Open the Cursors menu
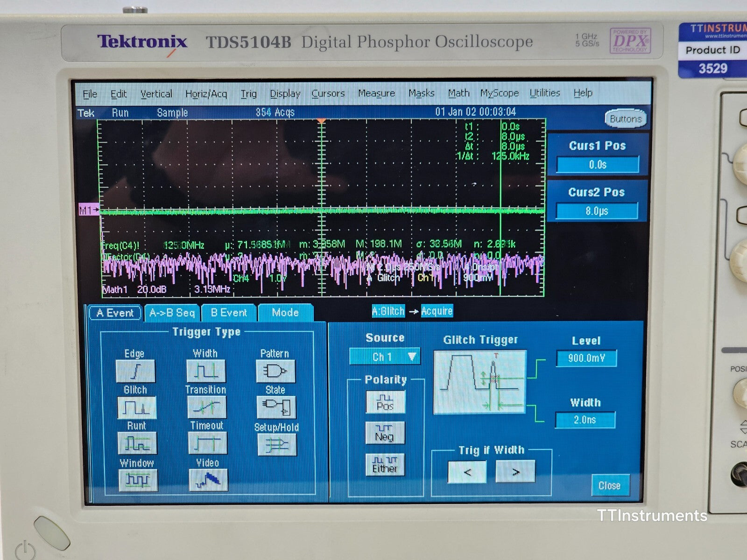This screenshot has height=560, width=747. 328,93
